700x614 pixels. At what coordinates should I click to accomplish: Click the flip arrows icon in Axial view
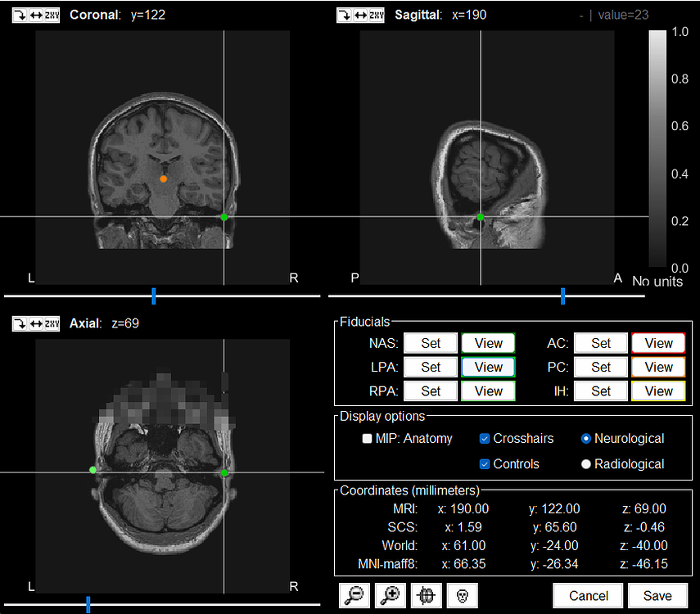36,323
